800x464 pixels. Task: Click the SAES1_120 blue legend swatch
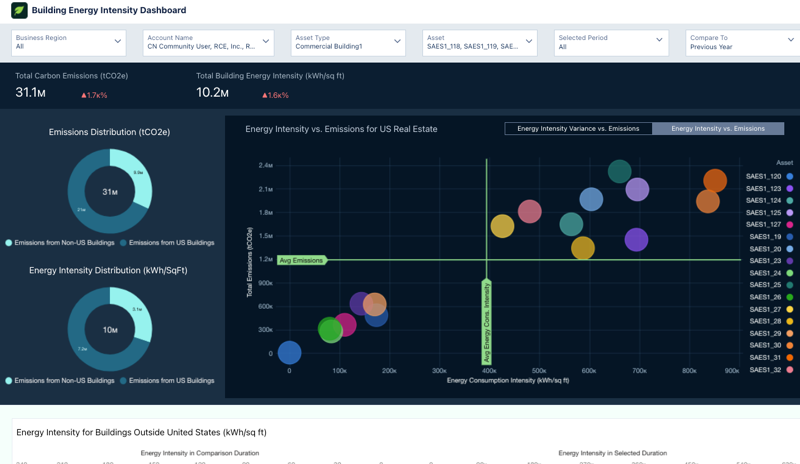coord(789,177)
